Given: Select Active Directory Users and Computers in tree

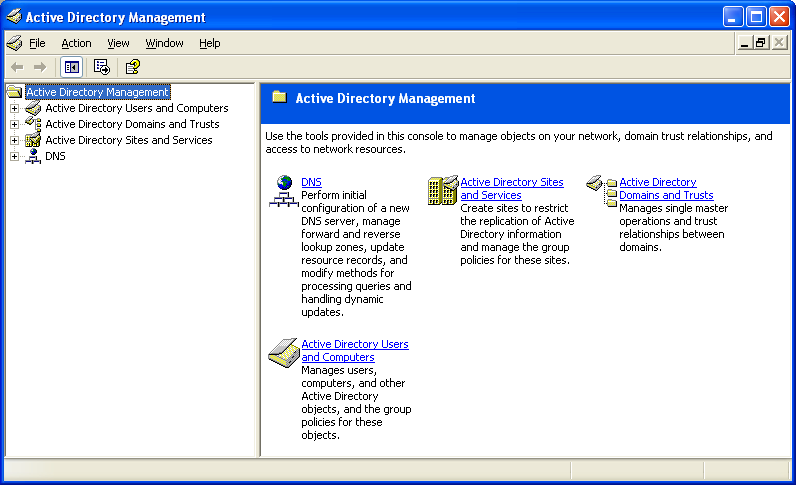Looking at the screenshot, I should click(137, 108).
